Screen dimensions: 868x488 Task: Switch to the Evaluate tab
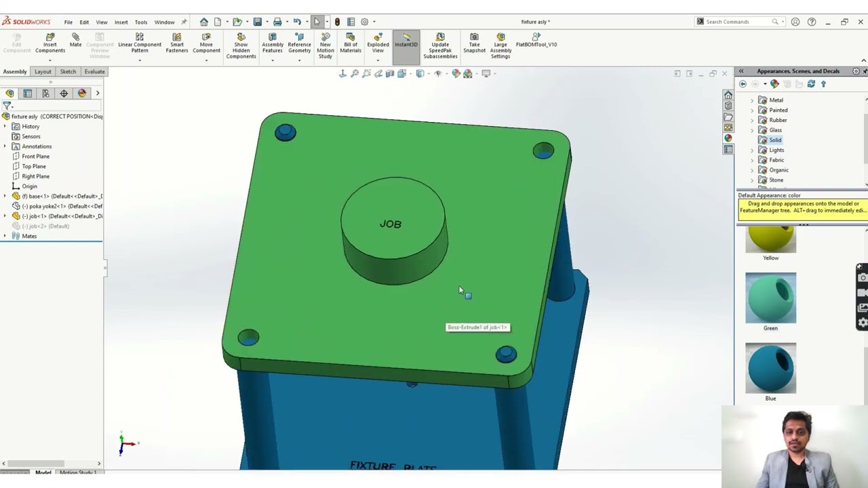pyautogui.click(x=94, y=72)
